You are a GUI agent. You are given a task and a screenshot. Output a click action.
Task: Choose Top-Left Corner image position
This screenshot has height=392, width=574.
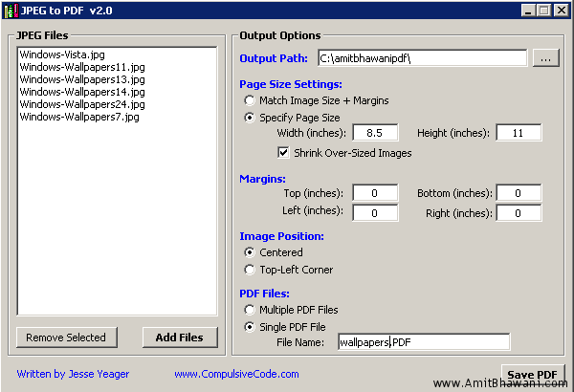pos(251,270)
